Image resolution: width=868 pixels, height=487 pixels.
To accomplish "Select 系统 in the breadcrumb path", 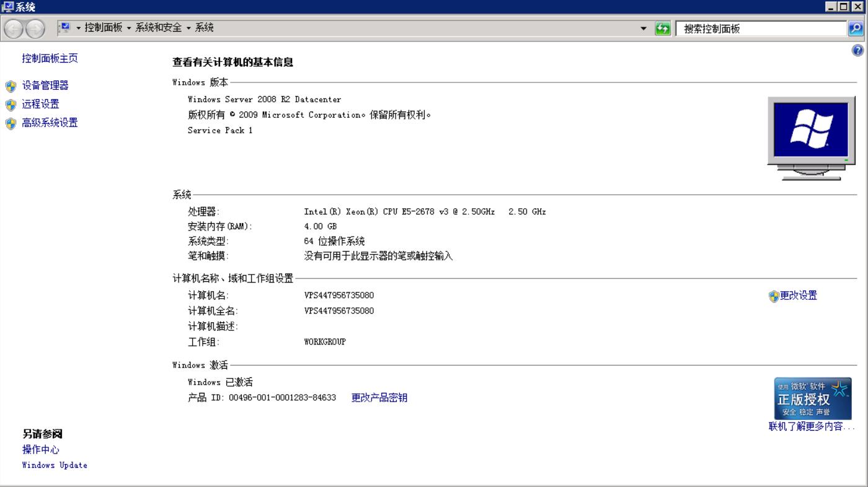I will (205, 28).
